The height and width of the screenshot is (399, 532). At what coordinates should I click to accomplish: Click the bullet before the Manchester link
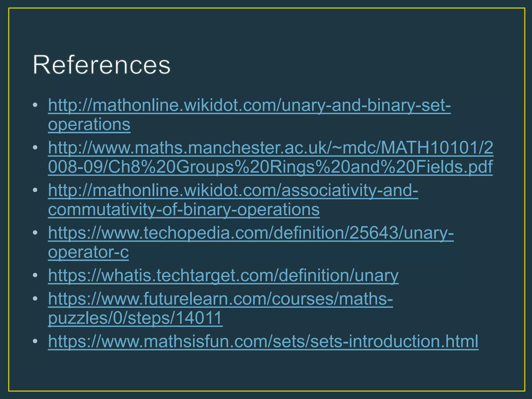pyautogui.click(x=35, y=148)
